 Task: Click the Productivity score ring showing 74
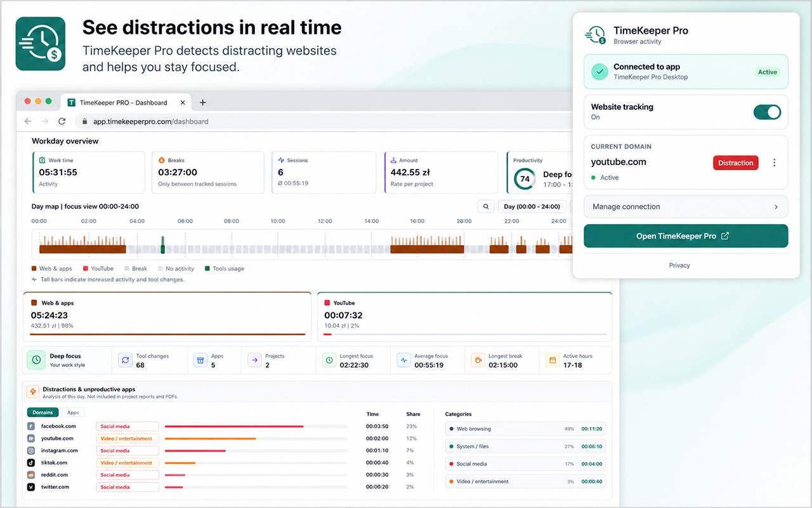pos(525,179)
